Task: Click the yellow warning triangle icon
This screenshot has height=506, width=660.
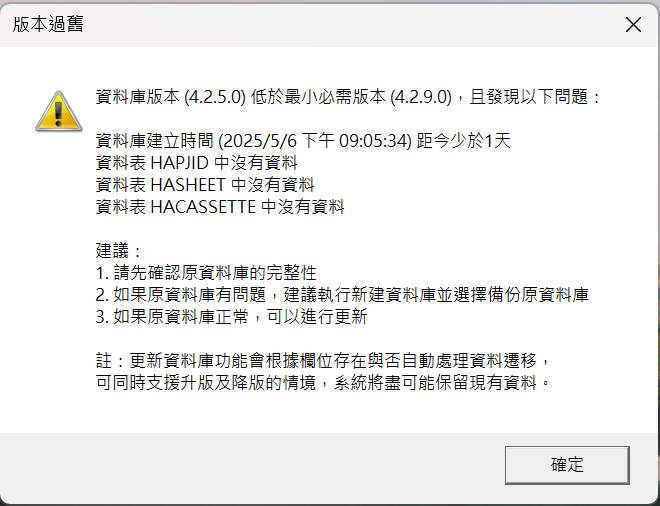Action: pos(59,111)
